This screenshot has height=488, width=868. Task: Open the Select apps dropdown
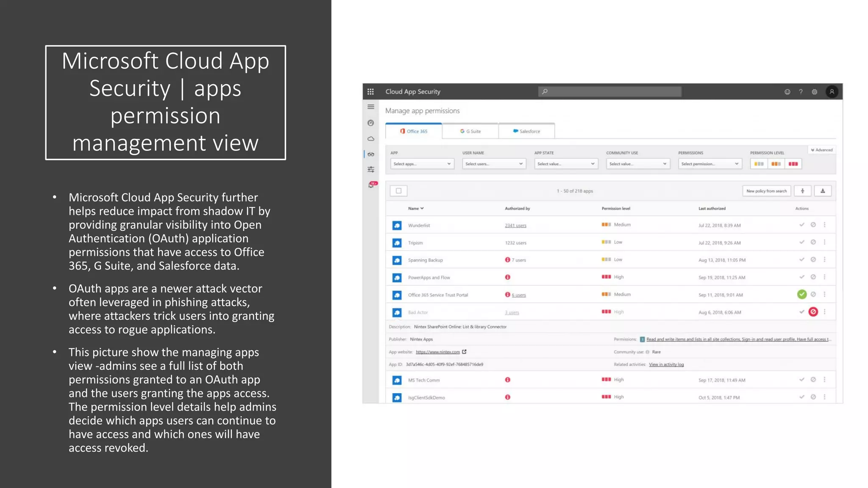(422, 164)
